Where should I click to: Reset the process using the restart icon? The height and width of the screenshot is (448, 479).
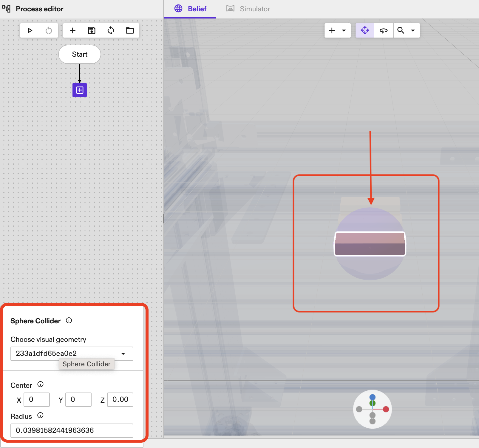48,30
